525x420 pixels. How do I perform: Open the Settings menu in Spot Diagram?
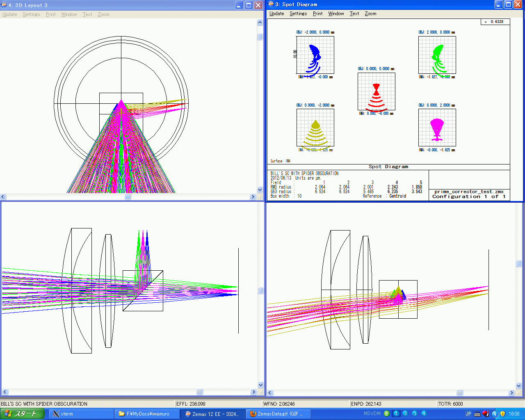pos(298,14)
